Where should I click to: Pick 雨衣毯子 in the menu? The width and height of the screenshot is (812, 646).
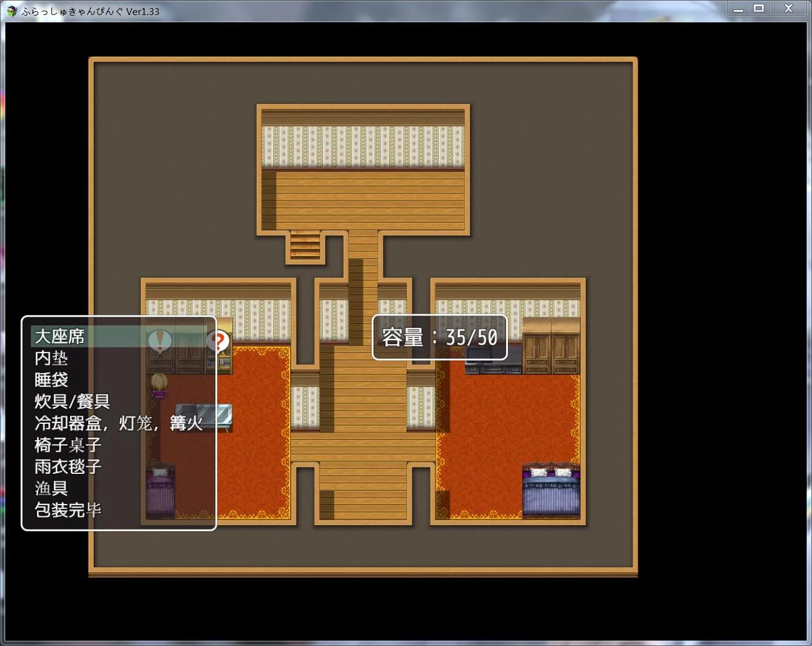[x=68, y=466]
